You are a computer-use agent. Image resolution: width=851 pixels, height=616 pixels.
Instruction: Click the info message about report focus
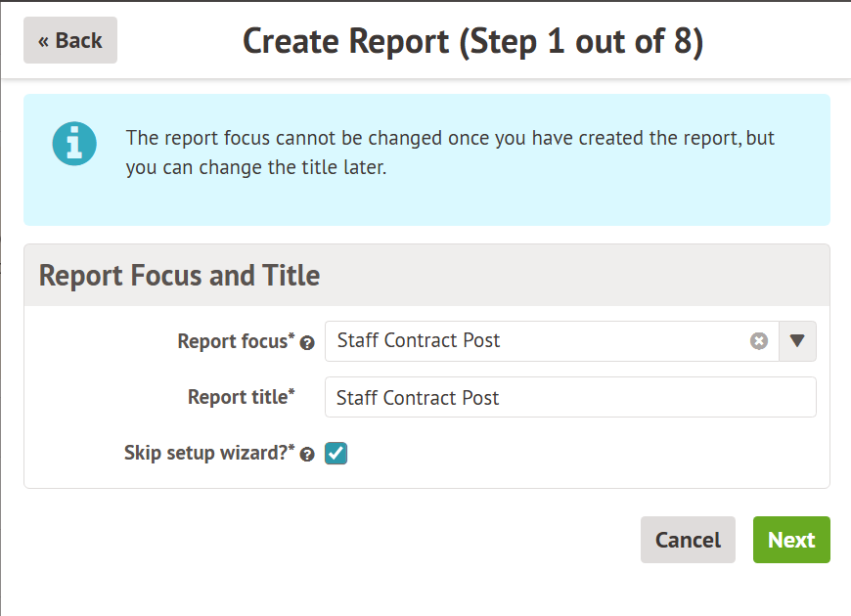(x=450, y=138)
